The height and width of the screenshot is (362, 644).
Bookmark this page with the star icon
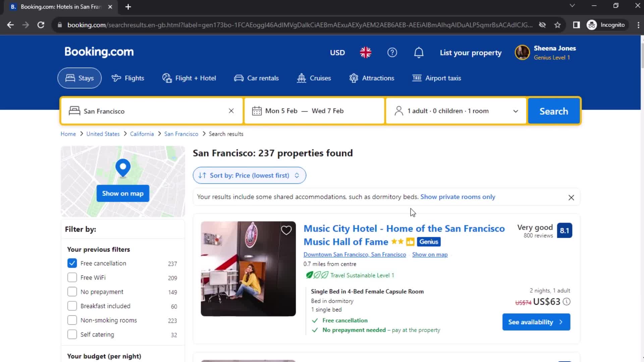point(557,25)
